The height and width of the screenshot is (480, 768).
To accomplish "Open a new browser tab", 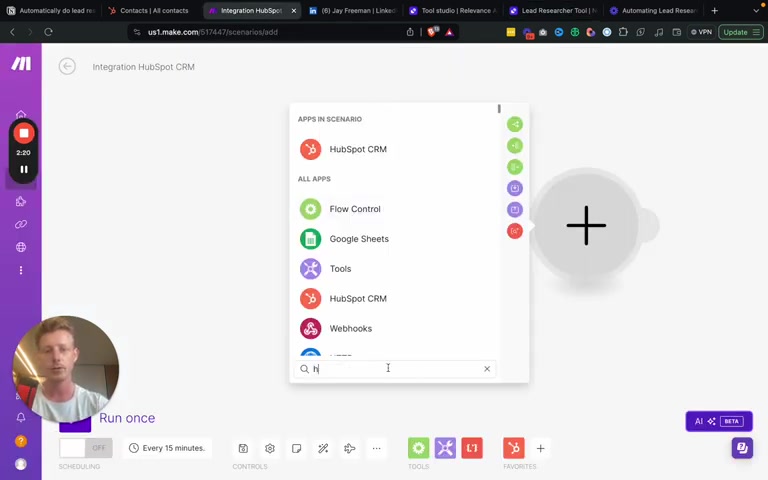I will [x=715, y=10].
